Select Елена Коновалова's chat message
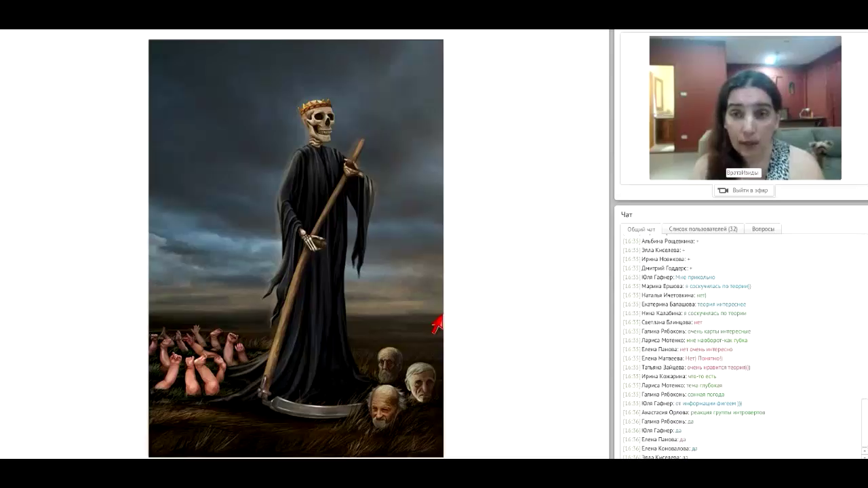This screenshot has width=868, height=488. click(x=660, y=449)
